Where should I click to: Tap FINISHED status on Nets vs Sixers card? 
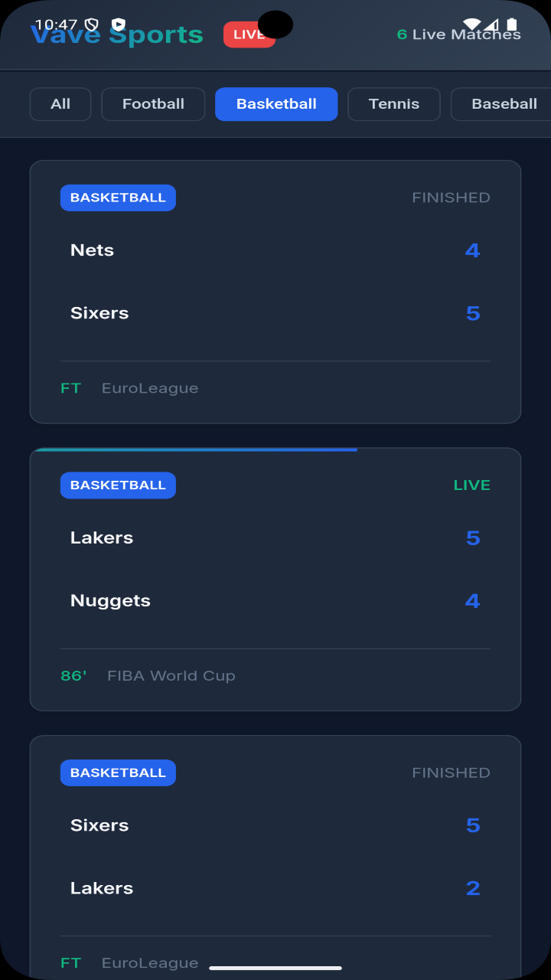click(x=451, y=198)
